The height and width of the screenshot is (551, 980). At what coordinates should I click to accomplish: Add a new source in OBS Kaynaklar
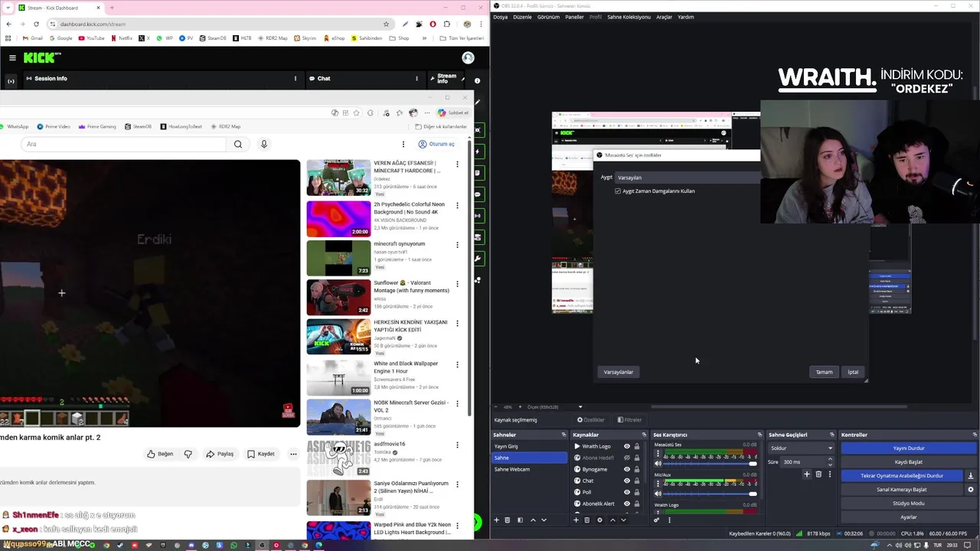(x=576, y=520)
